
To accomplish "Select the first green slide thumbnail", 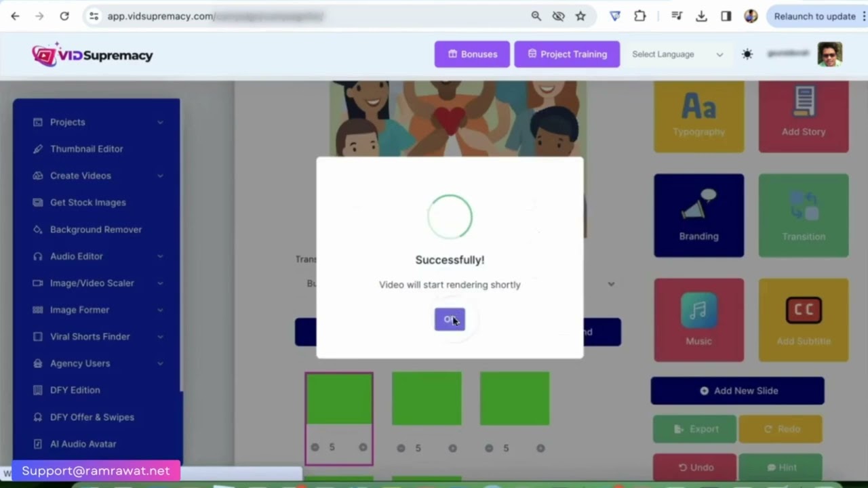I will (339, 399).
